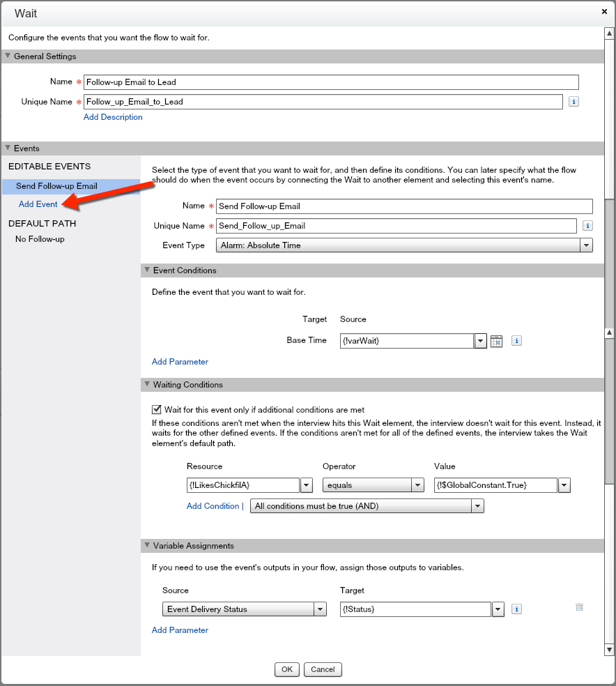Click the Add Event link

(38, 204)
